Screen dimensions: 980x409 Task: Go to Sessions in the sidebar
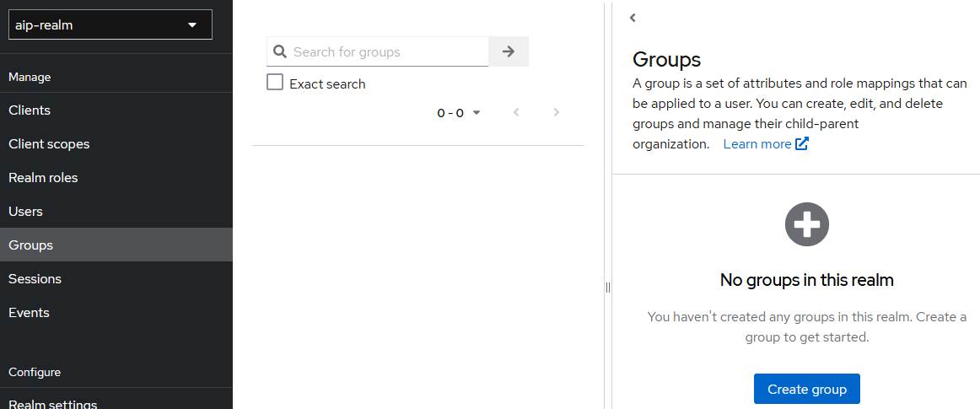pos(35,279)
